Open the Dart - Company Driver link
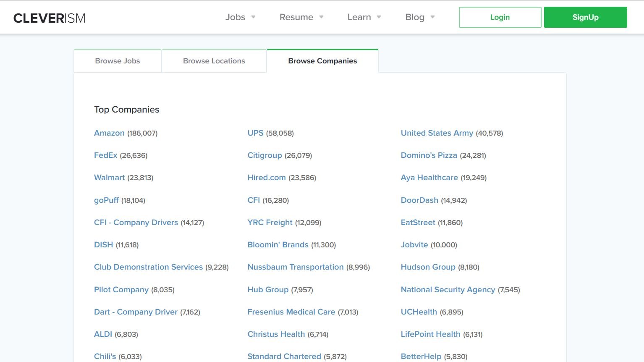644x362 pixels. (136, 312)
